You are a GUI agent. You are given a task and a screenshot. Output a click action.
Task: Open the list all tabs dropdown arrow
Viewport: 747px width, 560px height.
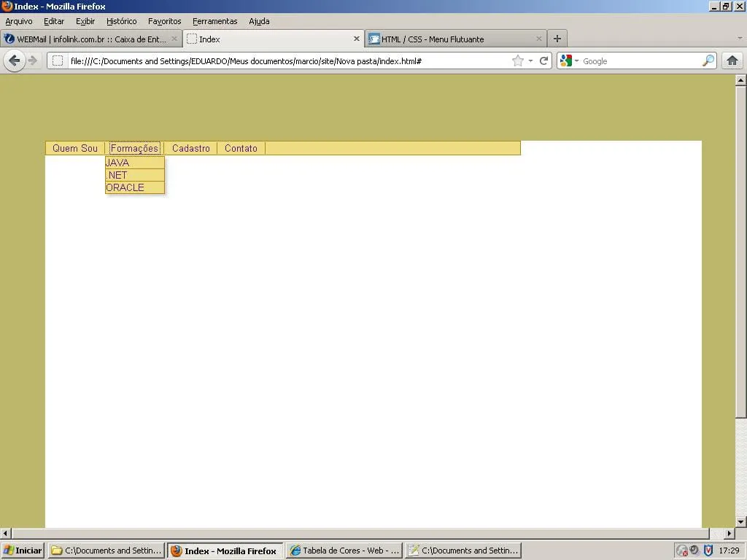point(740,38)
